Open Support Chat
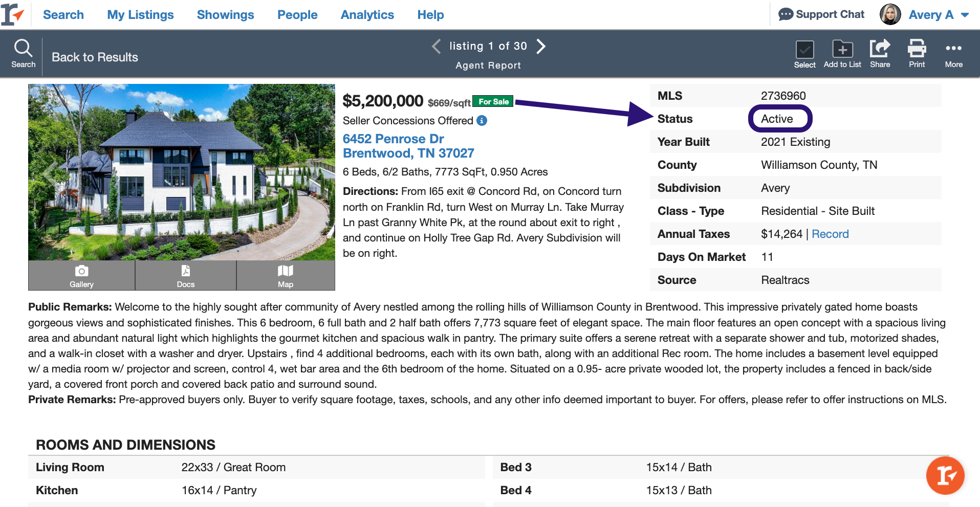 [x=821, y=14]
